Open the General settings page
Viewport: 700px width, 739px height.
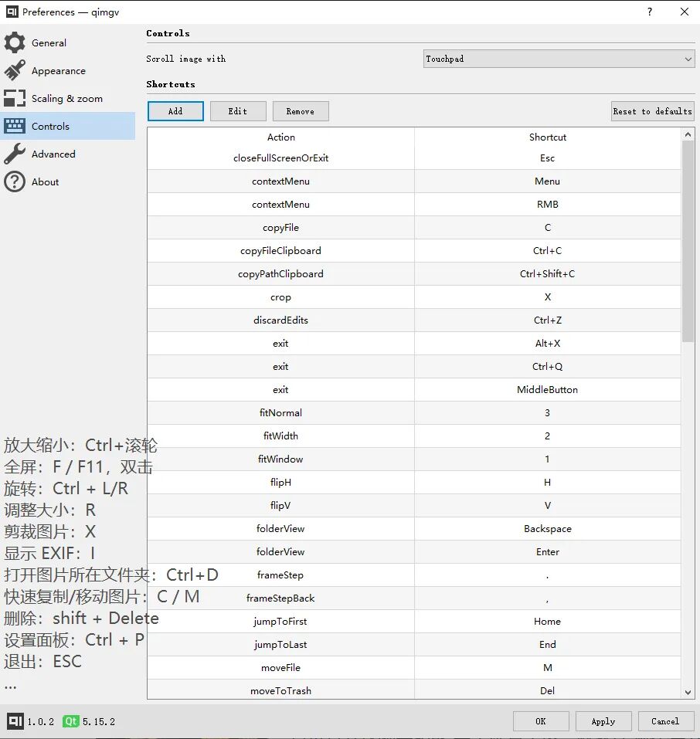(x=68, y=42)
